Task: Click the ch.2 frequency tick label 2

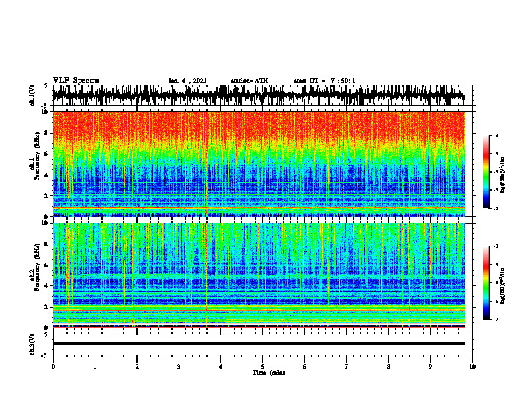Action: click(x=46, y=307)
